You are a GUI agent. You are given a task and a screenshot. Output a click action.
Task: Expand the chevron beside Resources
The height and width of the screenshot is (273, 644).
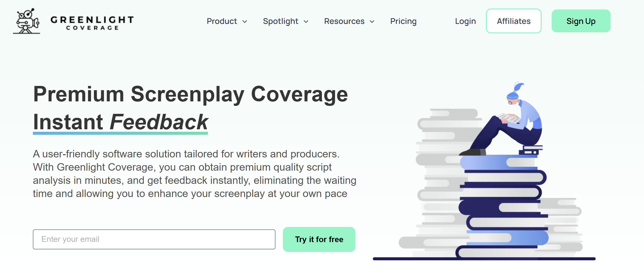click(x=372, y=22)
